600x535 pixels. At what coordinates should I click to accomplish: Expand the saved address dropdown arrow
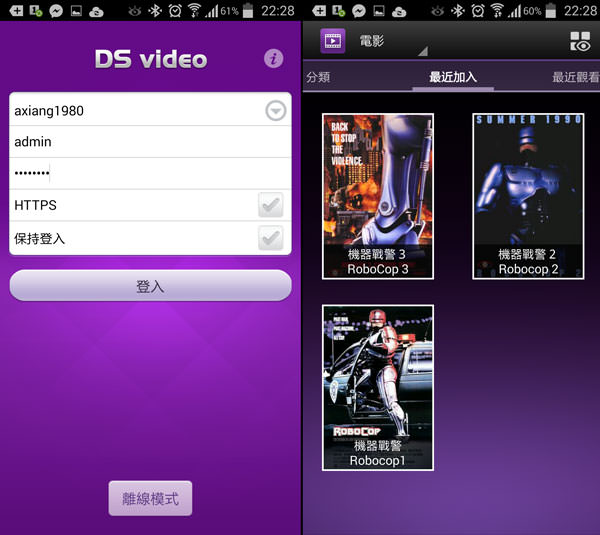point(276,111)
